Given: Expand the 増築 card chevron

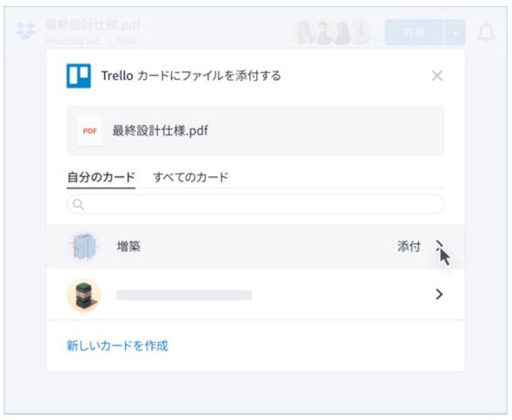Looking at the screenshot, I should [x=439, y=246].
